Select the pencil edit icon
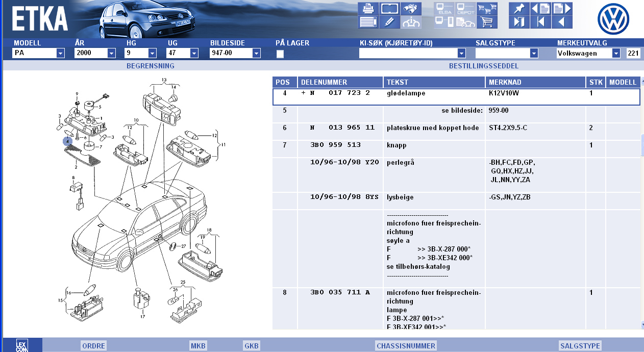This screenshot has height=352, width=644. click(389, 22)
